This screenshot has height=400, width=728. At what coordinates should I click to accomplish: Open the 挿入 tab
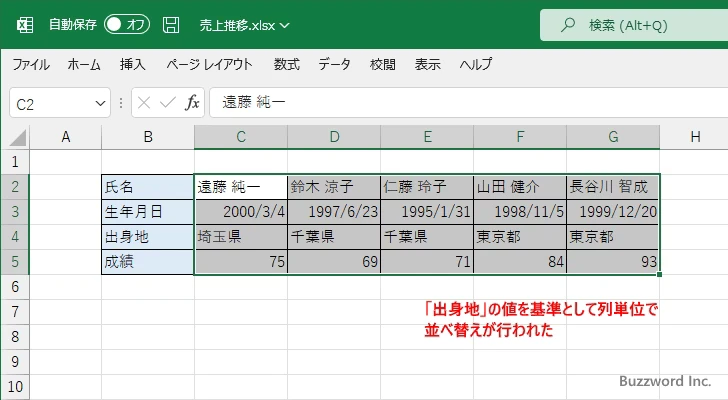132,64
